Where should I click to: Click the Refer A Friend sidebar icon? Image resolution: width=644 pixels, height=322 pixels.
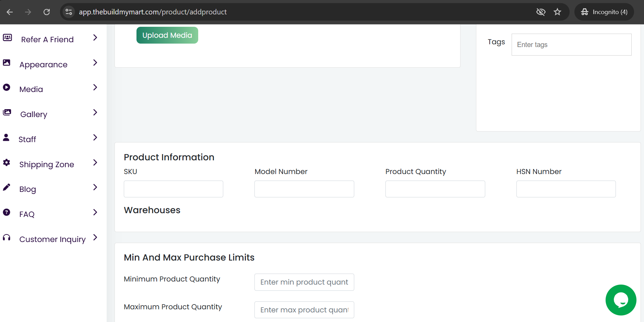[7, 37]
